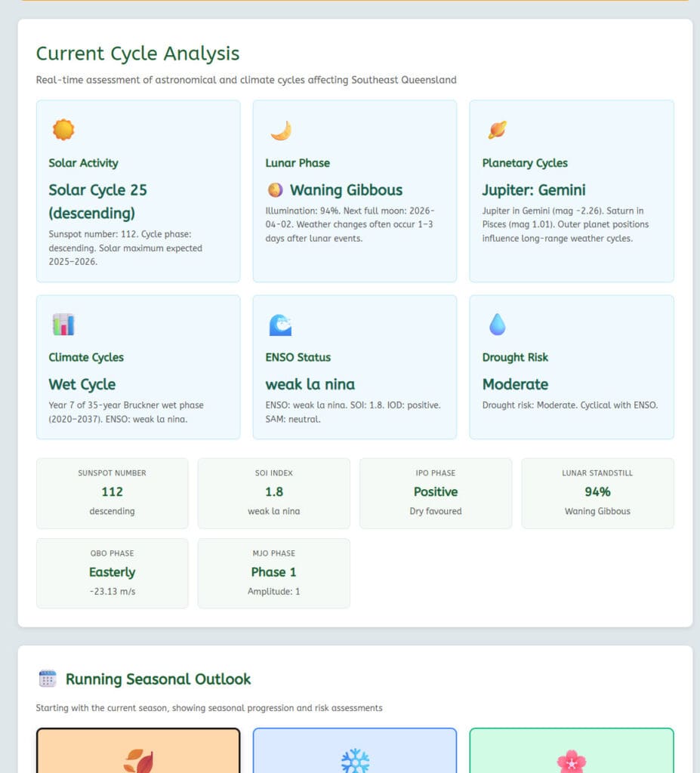Click the ringed planet icon above Planetary Cycles
Image resolution: width=700 pixels, height=773 pixels.
(x=497, y=130)
